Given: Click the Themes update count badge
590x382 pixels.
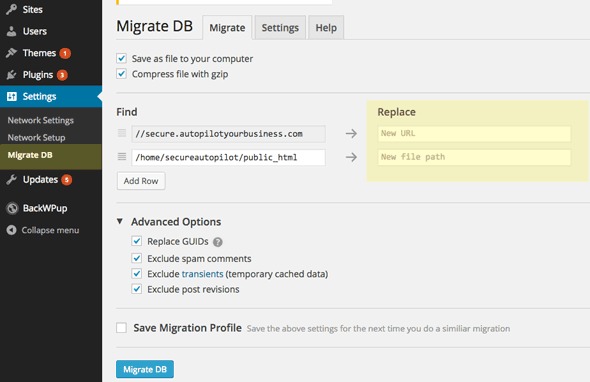Looking at the screenshot, I should coord(65,53).
